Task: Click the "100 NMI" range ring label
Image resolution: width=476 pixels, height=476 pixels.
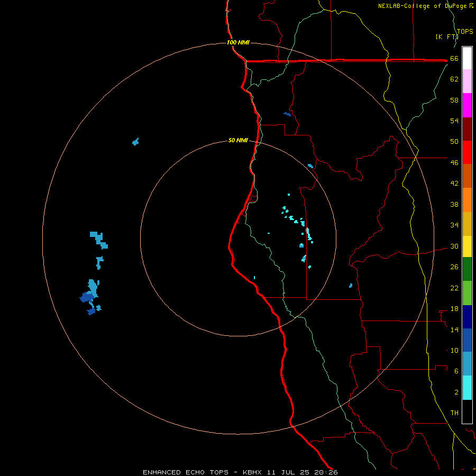Action: (238, 42)
